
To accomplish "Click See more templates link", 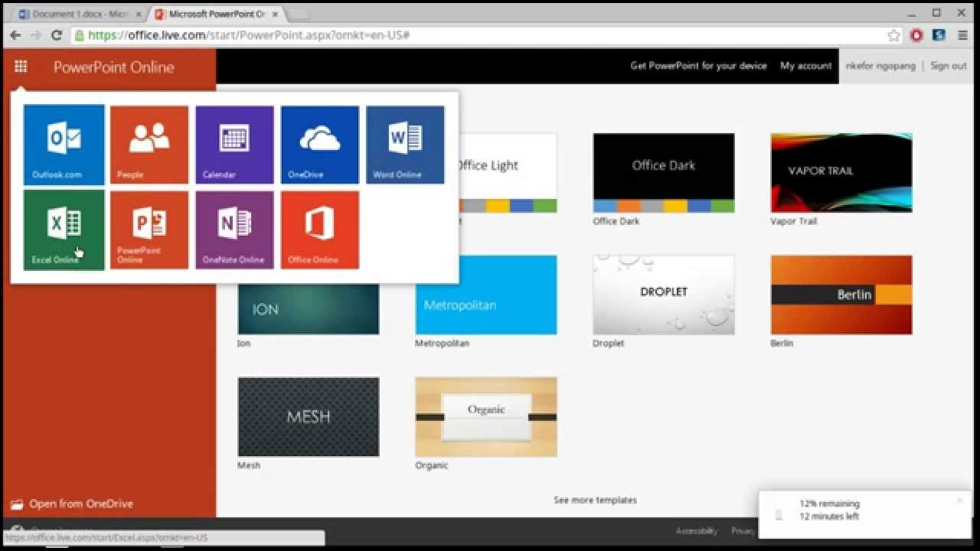I will (x=595, y=500).
